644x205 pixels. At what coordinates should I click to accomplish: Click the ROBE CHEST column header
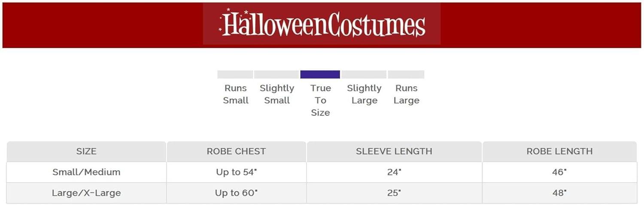[x=236, y=151]
